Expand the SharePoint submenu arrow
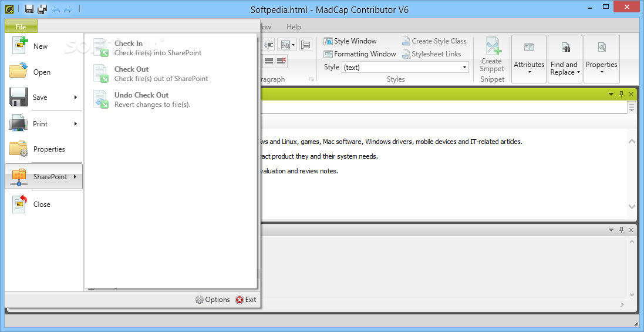 coord(76,177)
